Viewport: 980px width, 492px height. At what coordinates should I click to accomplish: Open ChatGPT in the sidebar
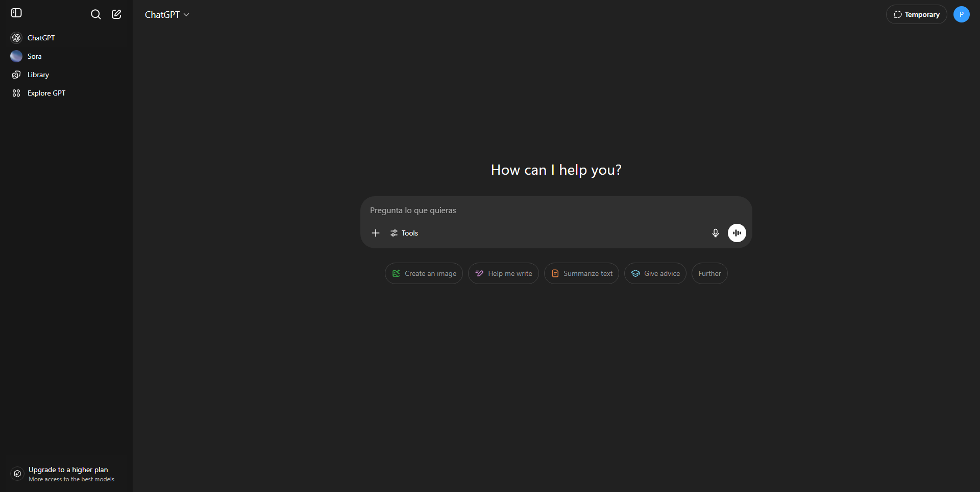coord(41,38)
